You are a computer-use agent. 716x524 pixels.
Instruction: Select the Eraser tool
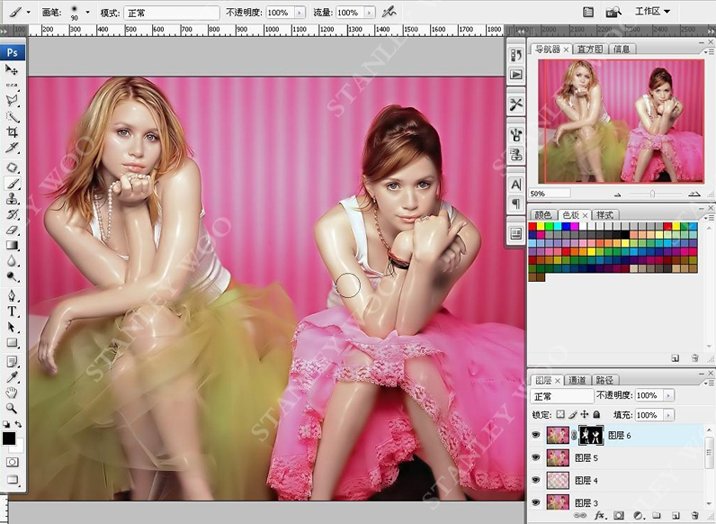pyautogui.click(x=12, y=230)
